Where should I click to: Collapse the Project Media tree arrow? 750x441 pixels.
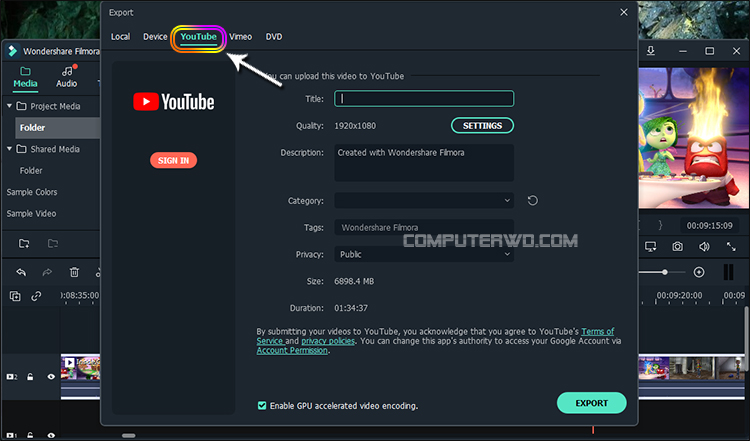point(9,106)
